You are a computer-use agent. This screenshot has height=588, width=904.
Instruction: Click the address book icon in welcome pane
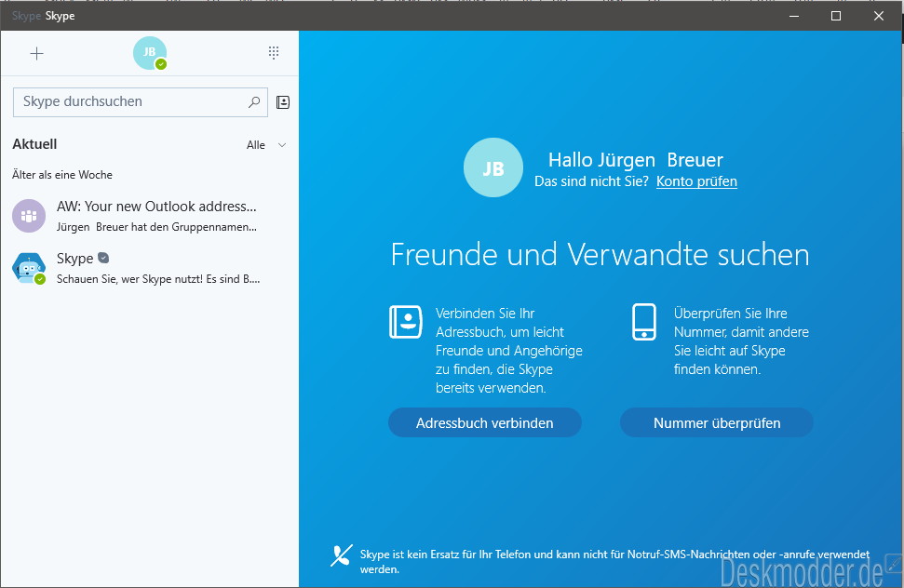tap(406, 322)
